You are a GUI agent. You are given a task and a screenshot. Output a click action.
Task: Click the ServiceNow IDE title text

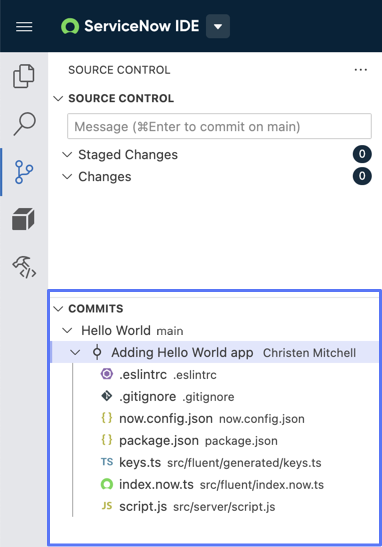[142, 26]
